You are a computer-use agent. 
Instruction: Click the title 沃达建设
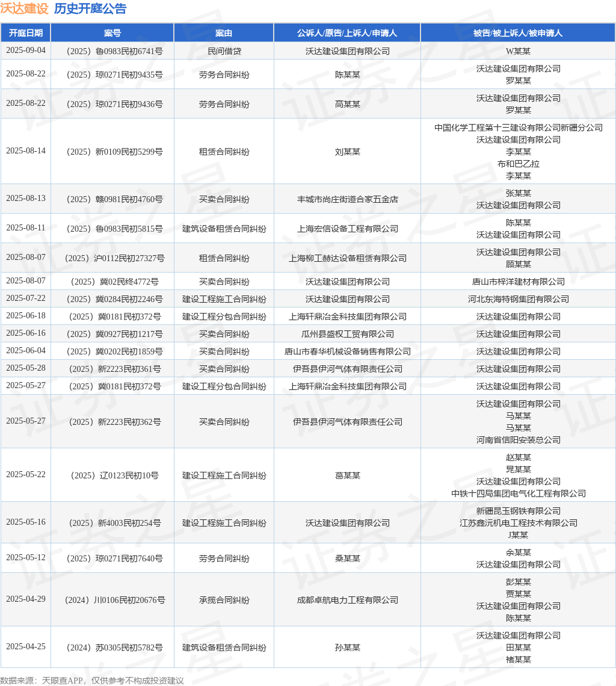tap(24, 8)
